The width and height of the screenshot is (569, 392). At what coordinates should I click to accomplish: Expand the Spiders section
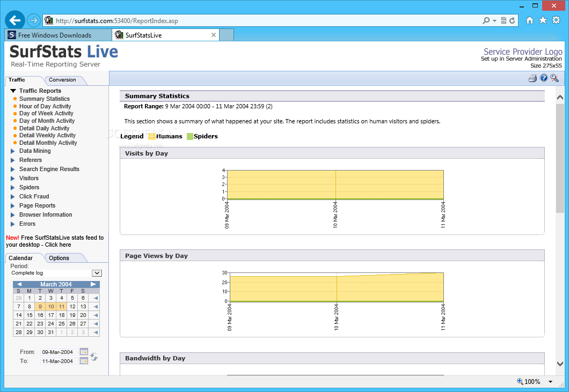[x=13, y=188]
